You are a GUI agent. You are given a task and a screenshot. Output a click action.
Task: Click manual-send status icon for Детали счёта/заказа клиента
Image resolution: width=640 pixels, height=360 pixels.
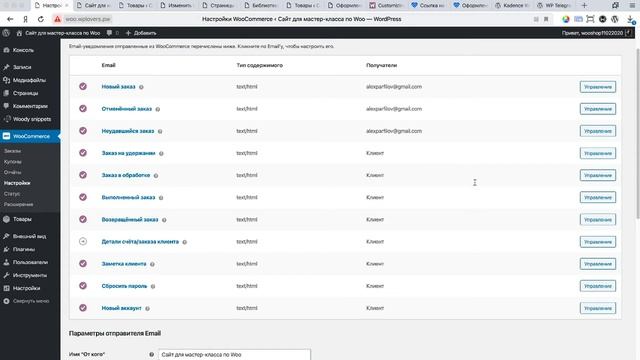tap(83, 241)
